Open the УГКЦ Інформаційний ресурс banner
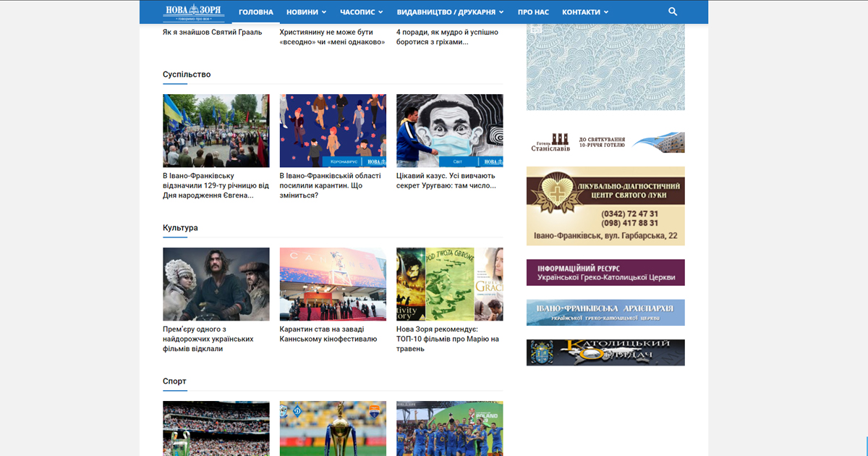Image resolution: width=868 pixels, height=456 pixels. pos(605,273)
